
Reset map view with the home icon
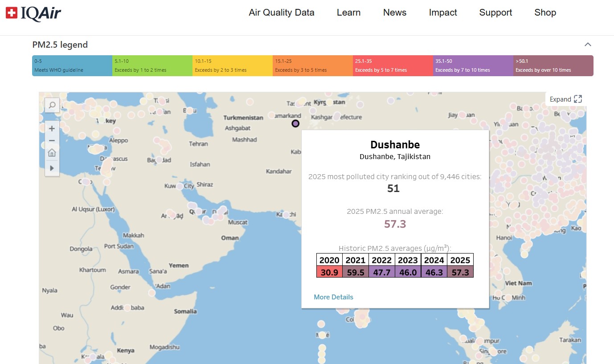52,153
